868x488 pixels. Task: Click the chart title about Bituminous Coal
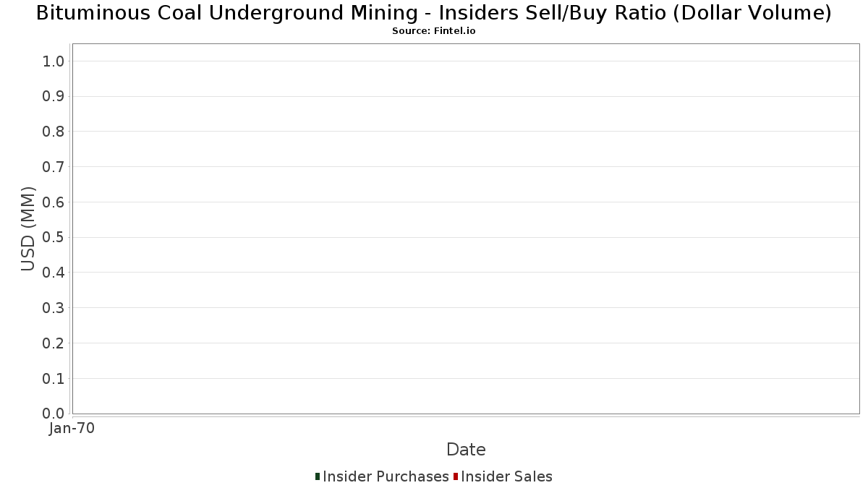click(x=434, y=13)
